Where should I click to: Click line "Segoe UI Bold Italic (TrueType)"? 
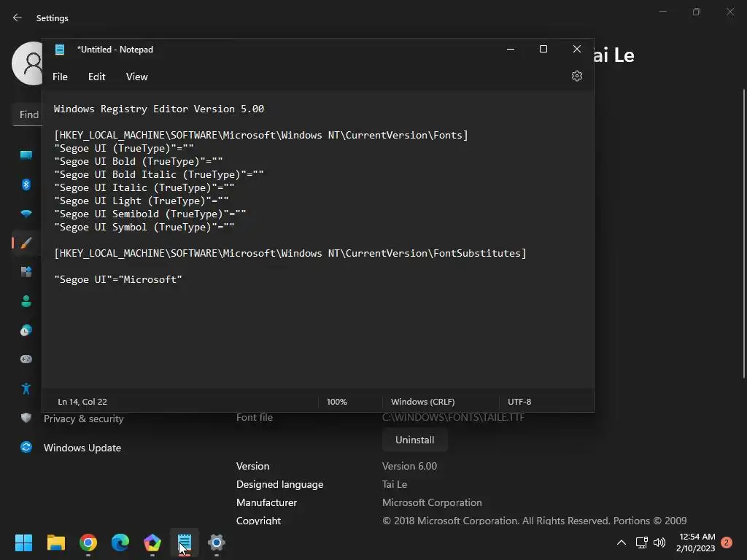click(x=158, y=175)
